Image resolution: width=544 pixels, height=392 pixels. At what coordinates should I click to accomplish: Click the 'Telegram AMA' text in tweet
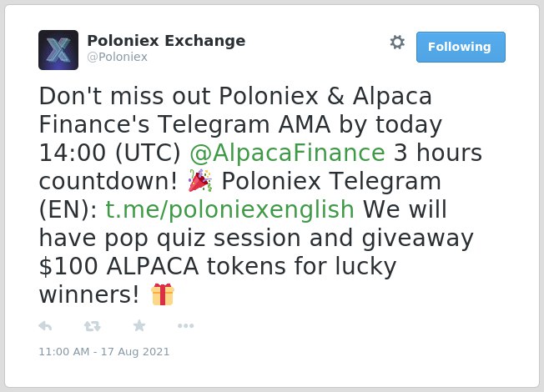point(244,124)
